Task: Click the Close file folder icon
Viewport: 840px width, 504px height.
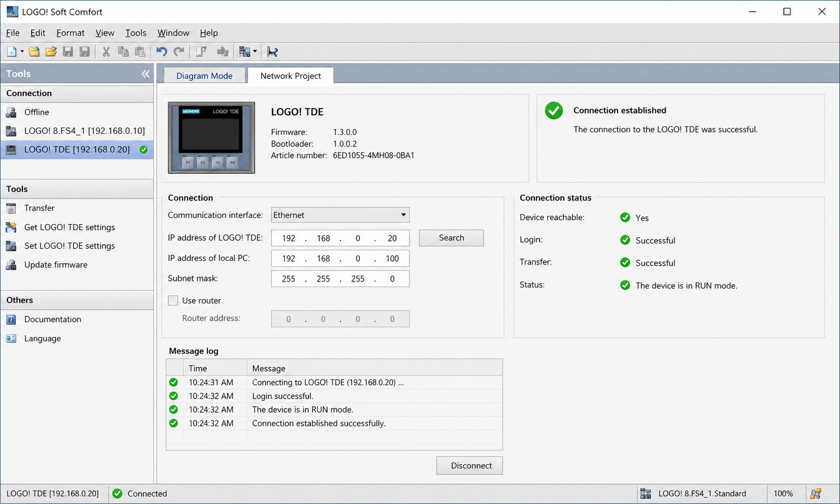Action: [34, 51]
